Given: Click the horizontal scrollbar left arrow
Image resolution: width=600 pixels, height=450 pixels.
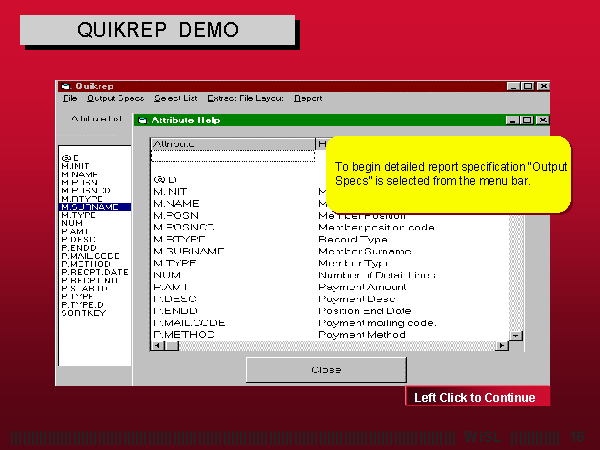Looking at the screenshot, I should [156, 347].
